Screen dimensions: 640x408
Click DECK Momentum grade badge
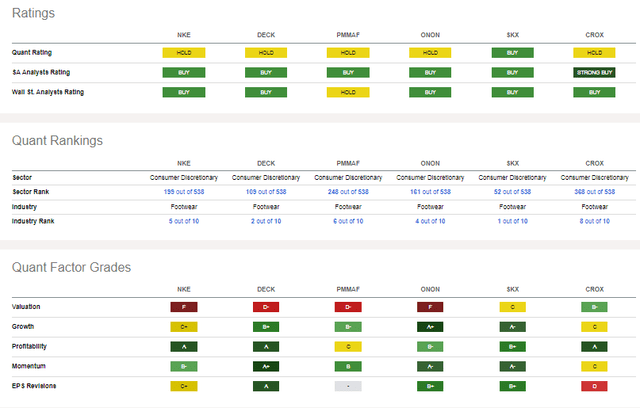coord(266,366)
